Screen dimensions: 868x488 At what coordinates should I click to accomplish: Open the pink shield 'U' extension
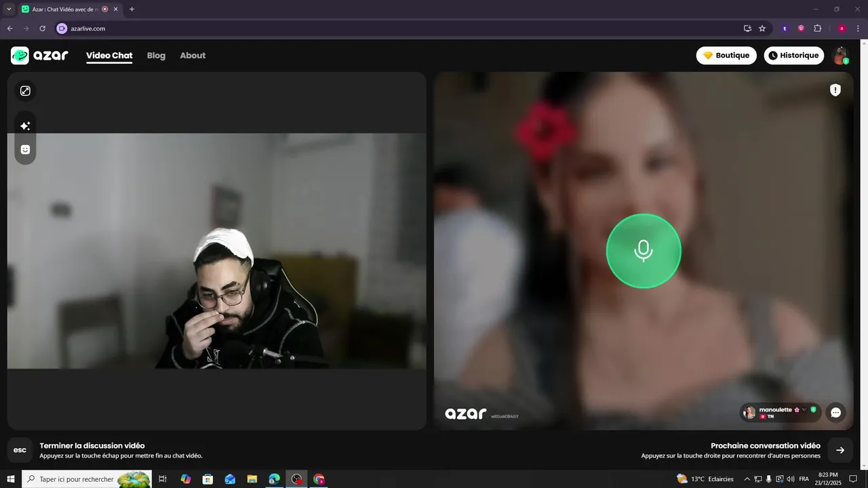(801, 28)
